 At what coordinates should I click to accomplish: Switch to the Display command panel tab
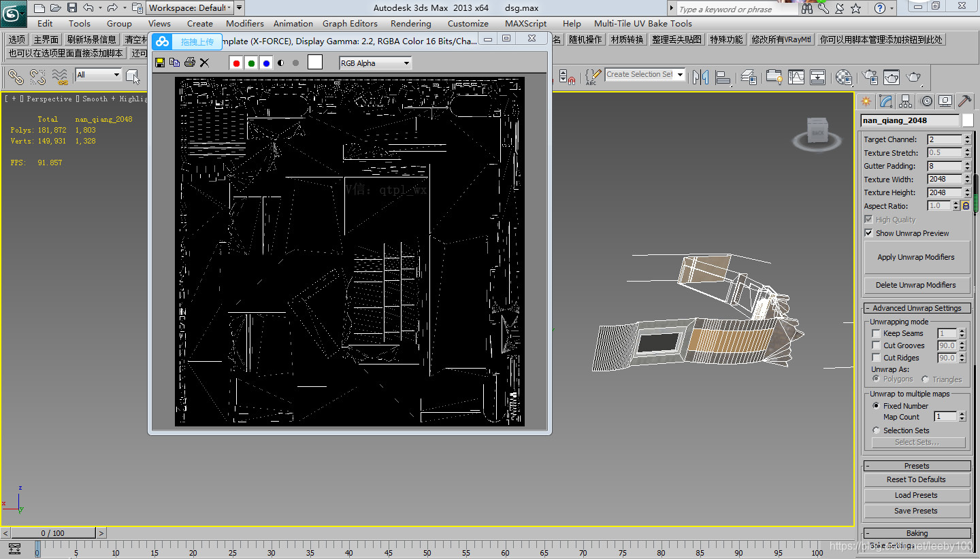[x=945, y=101]
